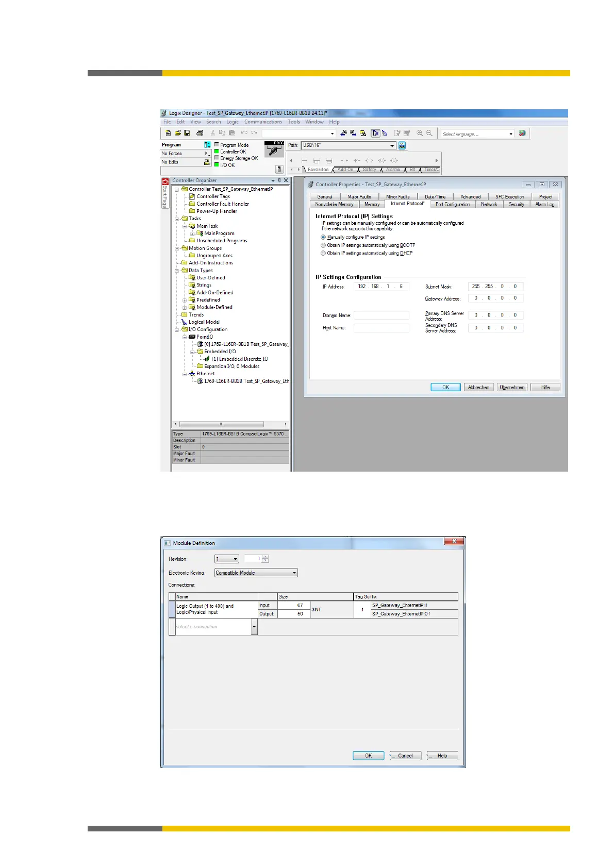Open the Revision major number dropdown
614x868 pixels.
pyautogui.click(x=236, y=559)
